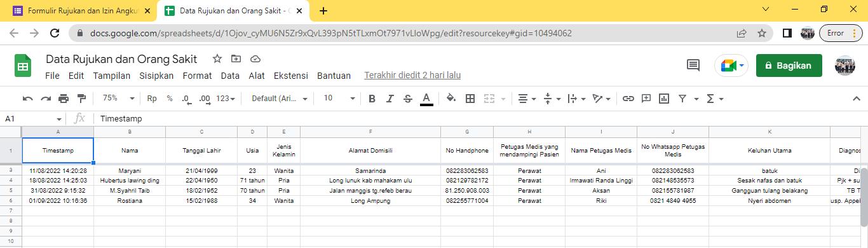This screenshot has height=248, width=868.
Task: Toggle Italic formatting
Action: pos(390,99)
